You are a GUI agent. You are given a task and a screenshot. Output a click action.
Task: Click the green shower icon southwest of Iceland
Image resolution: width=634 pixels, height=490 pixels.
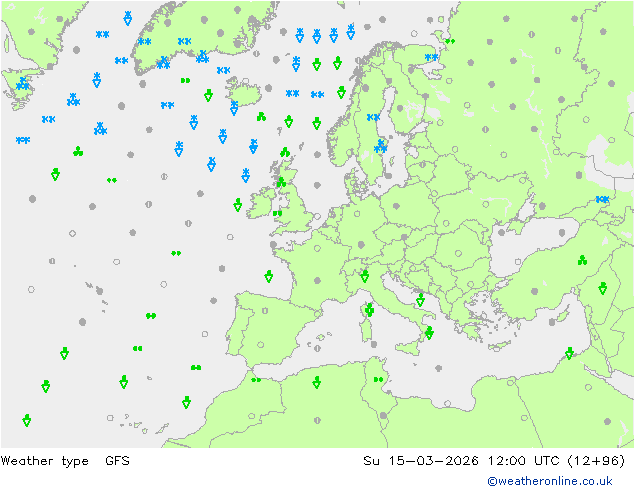click(208, 95)
